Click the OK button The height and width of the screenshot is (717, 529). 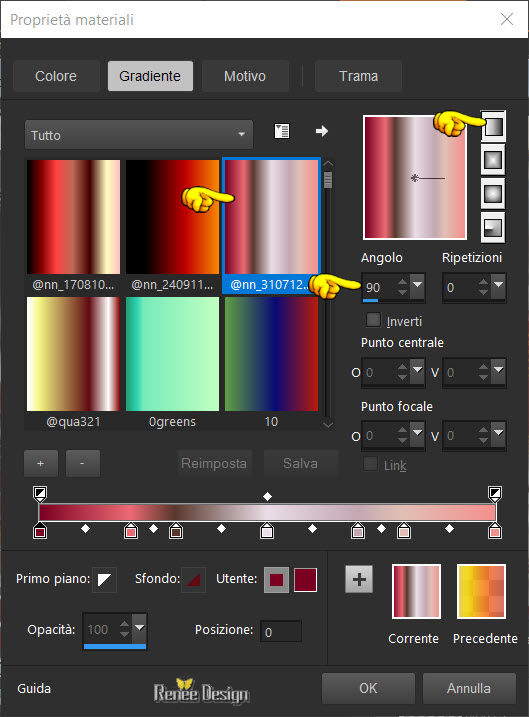coord(368,688)
